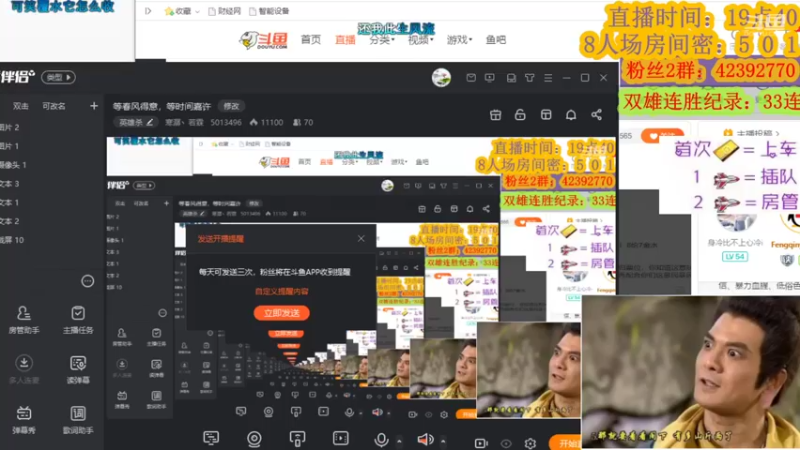Click the largest man's face picture in preview
Viewport: 800px width, 450px height.
click(691, 372)
